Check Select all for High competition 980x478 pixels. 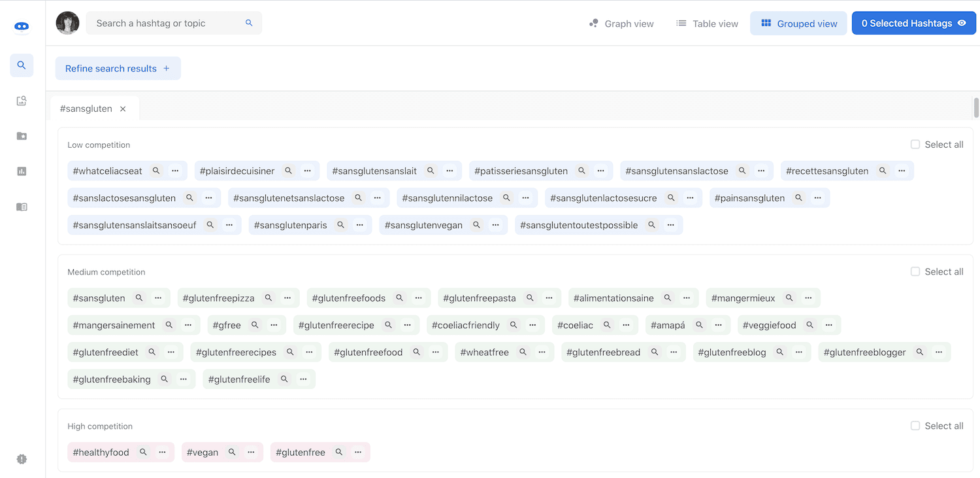915,426
